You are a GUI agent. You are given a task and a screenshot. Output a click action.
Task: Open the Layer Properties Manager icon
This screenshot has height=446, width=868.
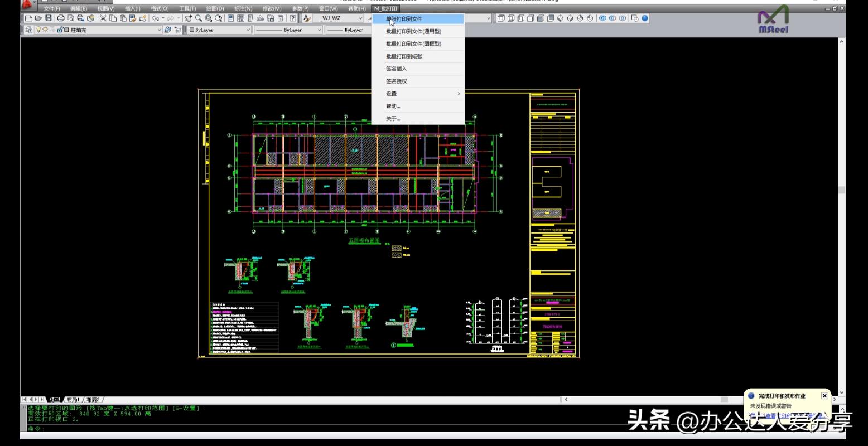click(28, 30)
